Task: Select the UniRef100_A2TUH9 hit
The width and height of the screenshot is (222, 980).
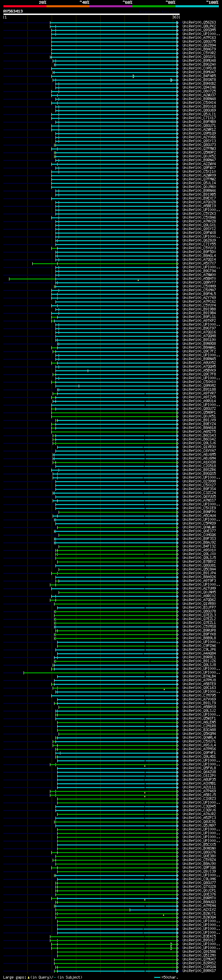Action: click(x=199, y=589)
